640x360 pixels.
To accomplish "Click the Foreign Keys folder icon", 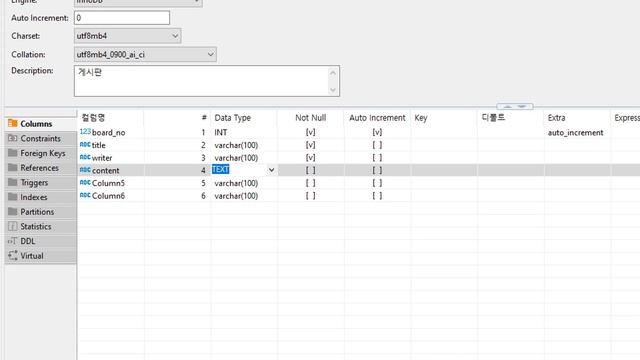I will click(x=13, y=153).
